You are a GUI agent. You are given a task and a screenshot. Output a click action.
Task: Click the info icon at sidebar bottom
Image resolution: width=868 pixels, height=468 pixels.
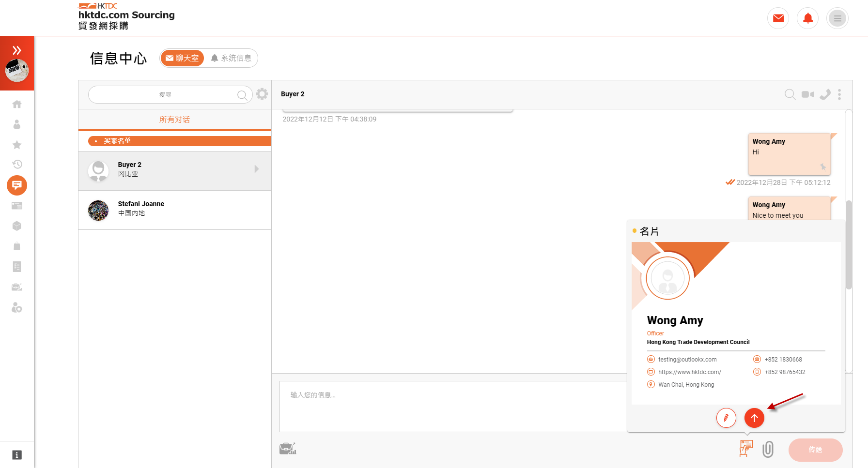(17, 455)
